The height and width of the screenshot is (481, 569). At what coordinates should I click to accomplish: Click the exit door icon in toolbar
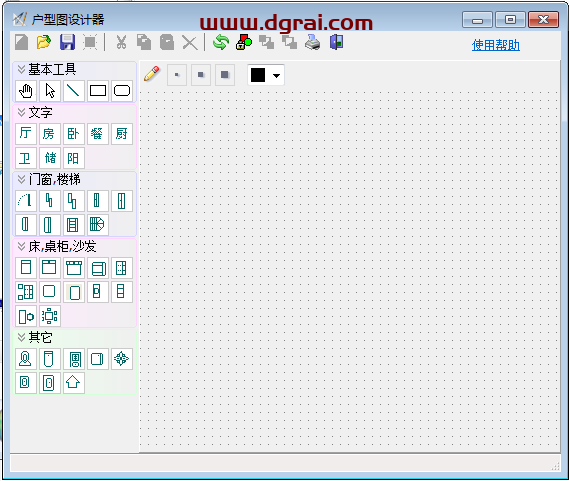336,42
